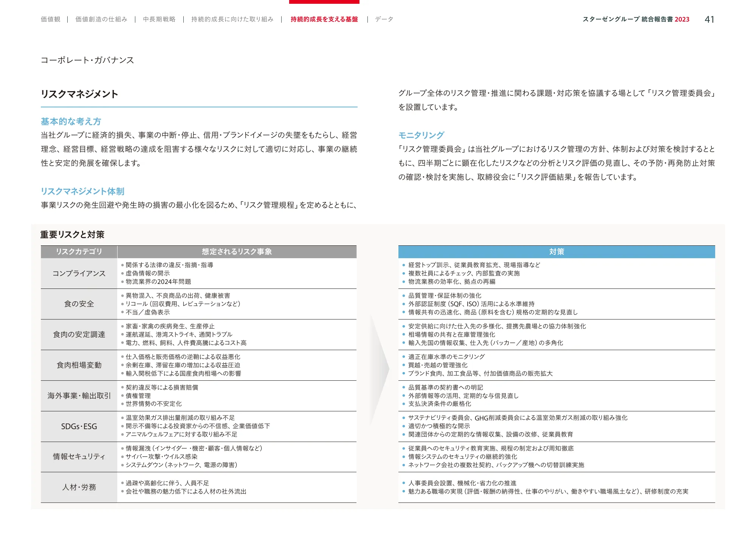Click the リスクマネジメント section title

(79, 94)
